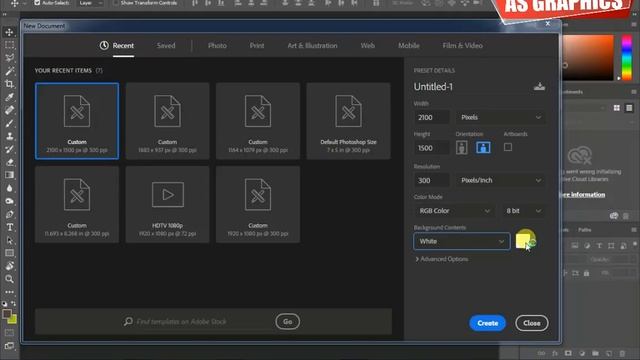Pick a color in the Color panel field
This screenshot has width=640, height=360.
(x=588, y=57)
